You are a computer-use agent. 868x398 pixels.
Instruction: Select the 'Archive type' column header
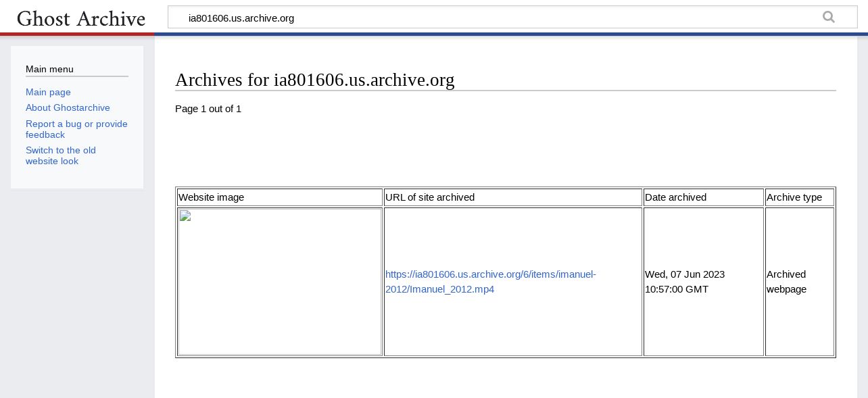[800, 197]
